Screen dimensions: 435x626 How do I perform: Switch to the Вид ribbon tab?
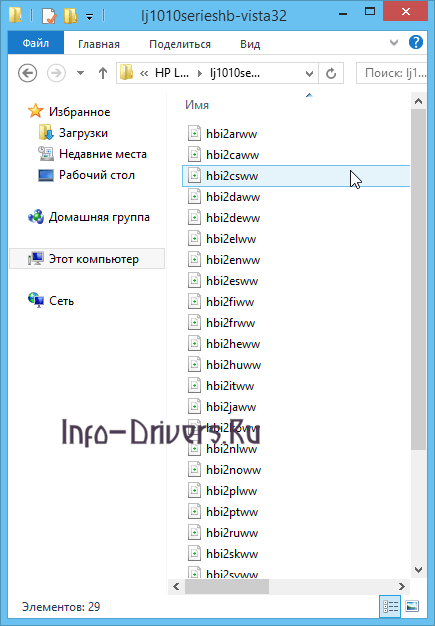click(250, 44)
